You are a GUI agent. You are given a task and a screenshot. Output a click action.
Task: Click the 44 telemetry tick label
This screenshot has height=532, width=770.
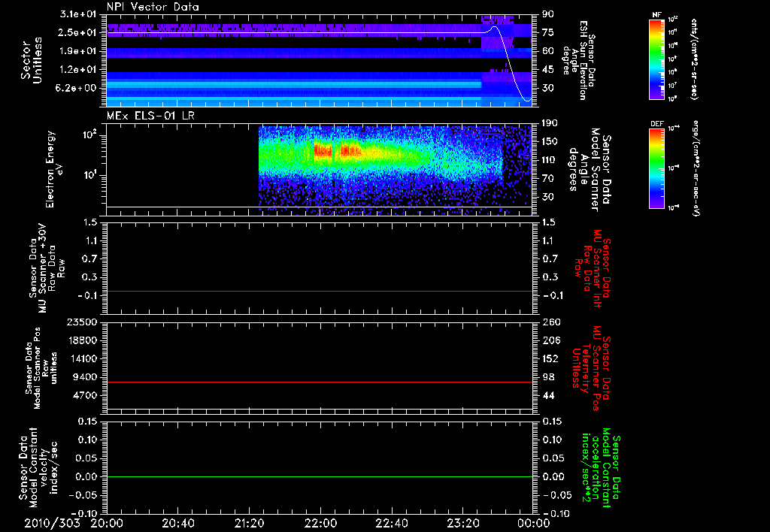tap(547, 395)
